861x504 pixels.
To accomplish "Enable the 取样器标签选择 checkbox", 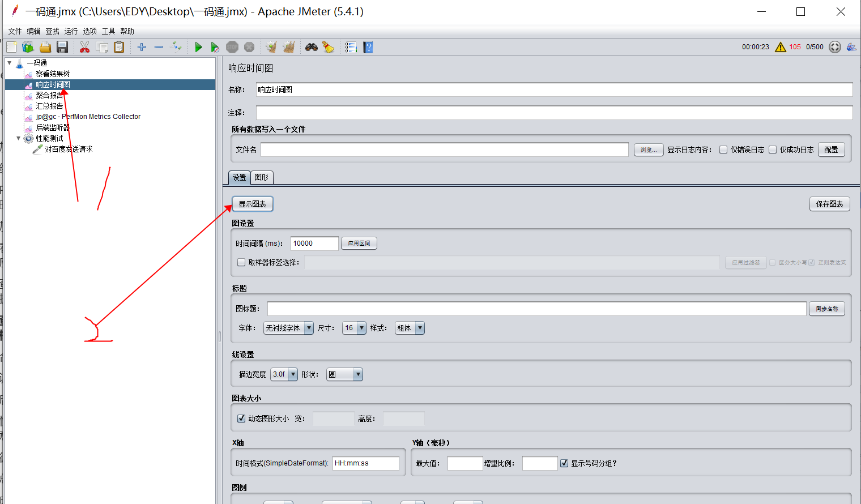I will point(241,262).
